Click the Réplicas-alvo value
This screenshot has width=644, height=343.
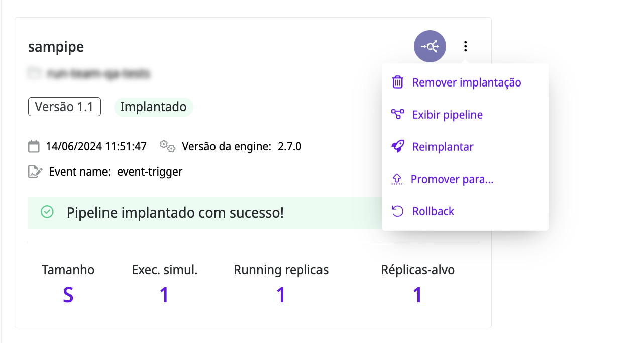[x=417, y=295]
